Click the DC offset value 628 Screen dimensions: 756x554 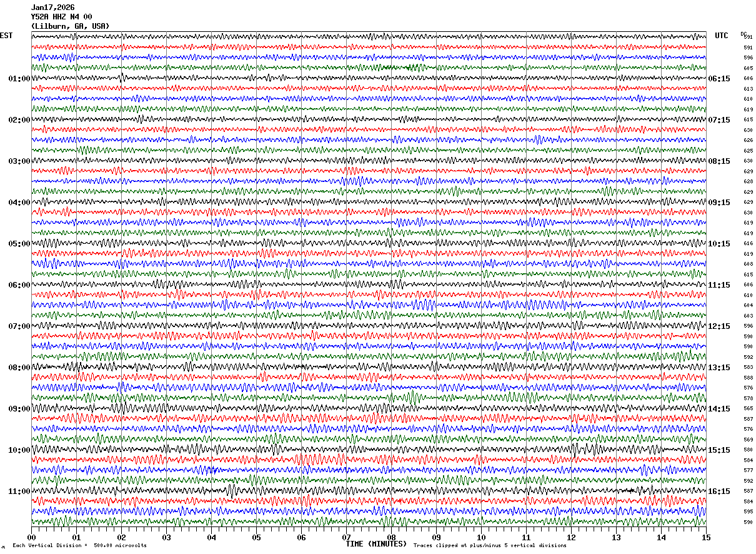pyautogui.click(x=748, y=181)
